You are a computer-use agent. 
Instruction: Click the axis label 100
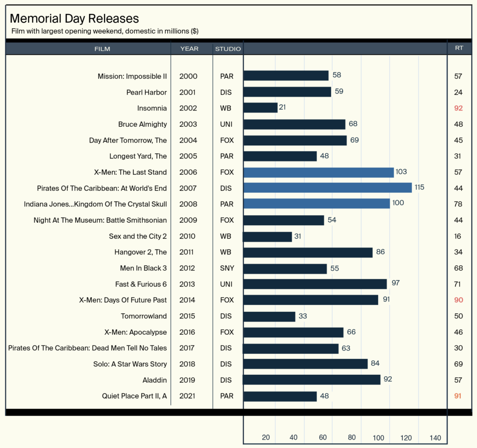[x=378, y=438]
